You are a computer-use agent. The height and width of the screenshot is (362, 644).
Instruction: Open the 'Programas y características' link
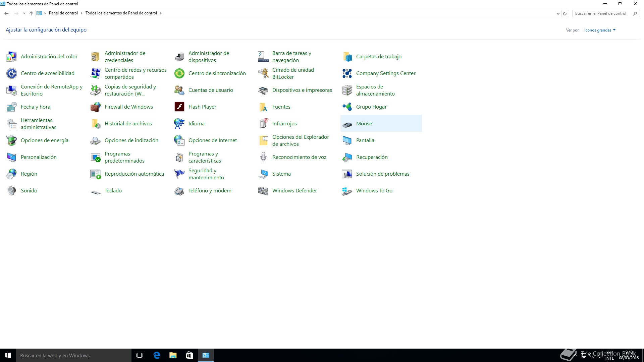coord(205,157)
